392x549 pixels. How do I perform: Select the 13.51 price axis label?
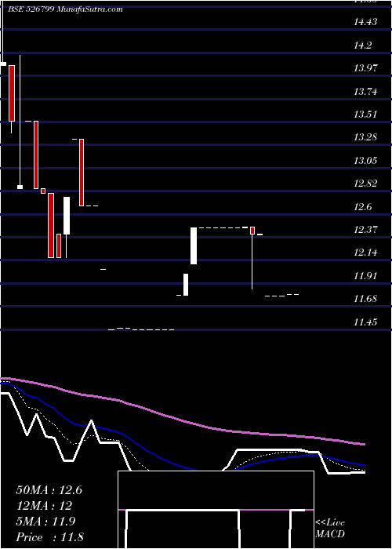365,115
